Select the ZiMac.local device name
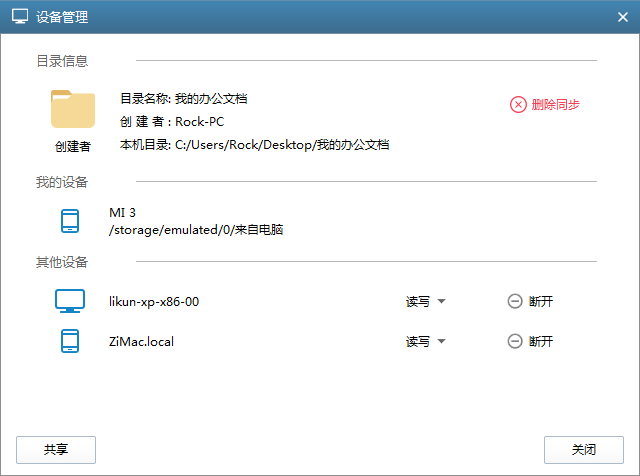Image resolution: width=640 pixels, height=476 pixels. pyautogui.click(x=141, y=341)
